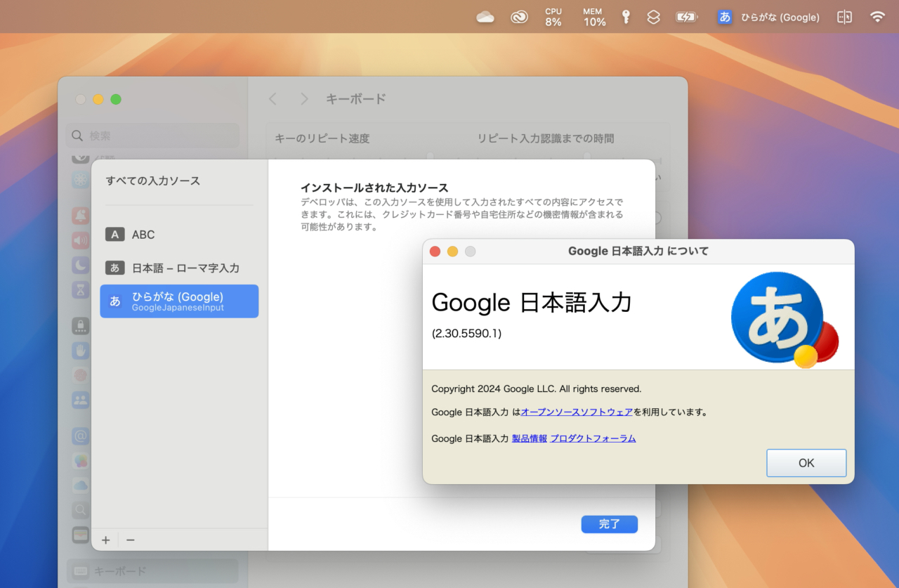Click the ひらがな (Google) menu bar label
Screen dimensions: 899x588
(780, 17)
